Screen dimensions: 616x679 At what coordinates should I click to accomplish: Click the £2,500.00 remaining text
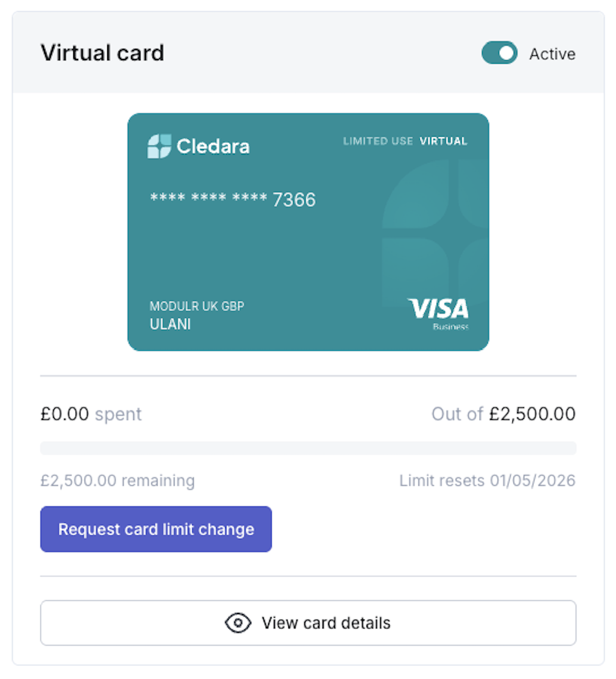[117, 480]
